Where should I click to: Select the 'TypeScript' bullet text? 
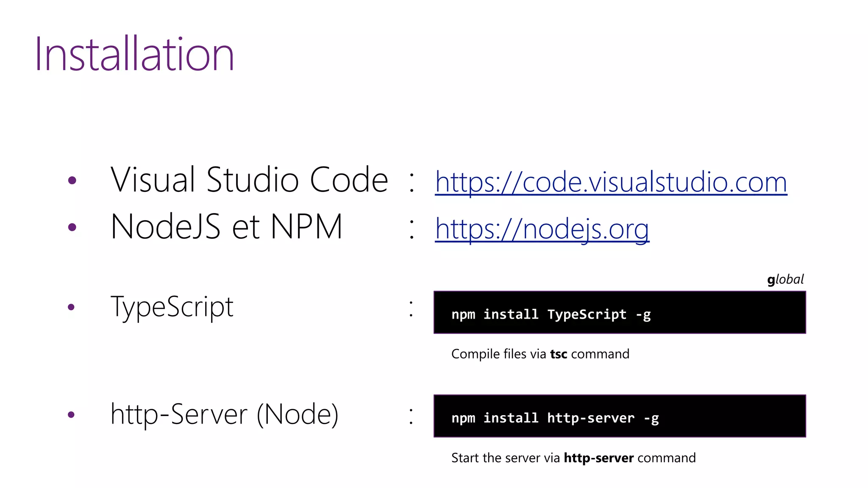172,307
